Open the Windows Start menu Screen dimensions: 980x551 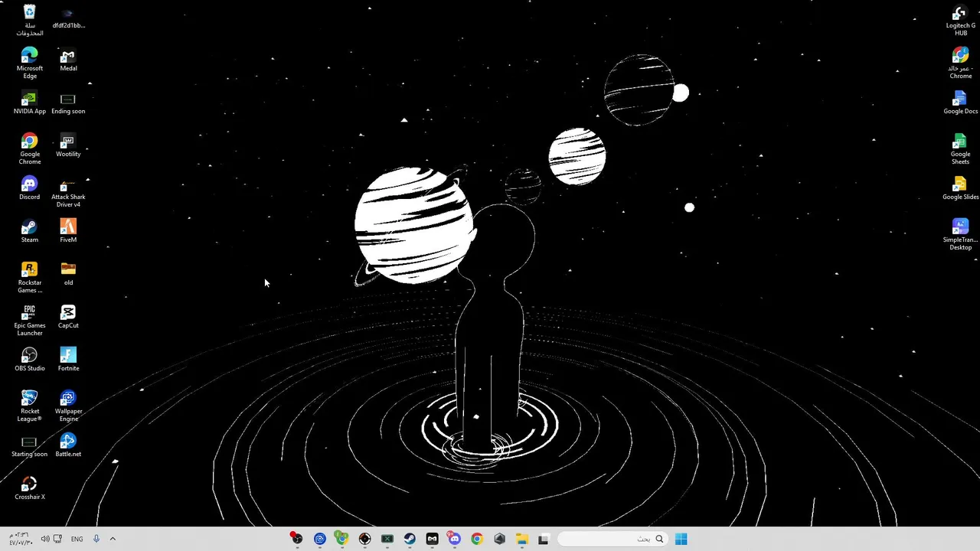click(681, 539)
